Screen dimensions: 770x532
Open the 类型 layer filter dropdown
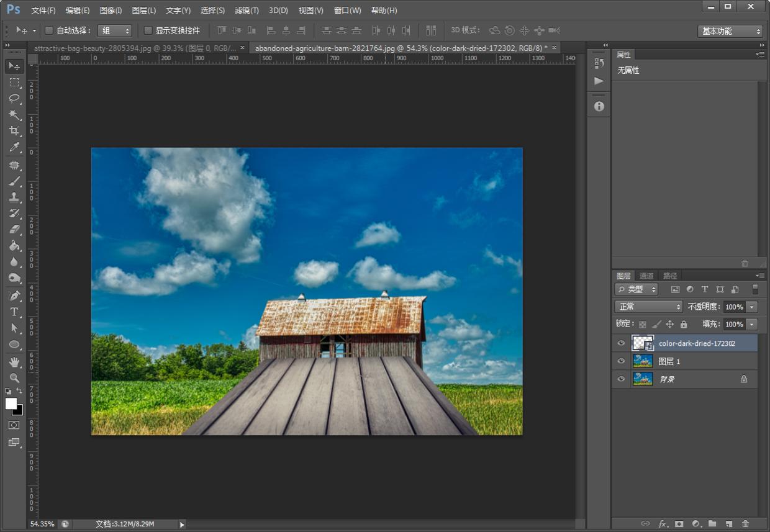(x=636, y=289)
